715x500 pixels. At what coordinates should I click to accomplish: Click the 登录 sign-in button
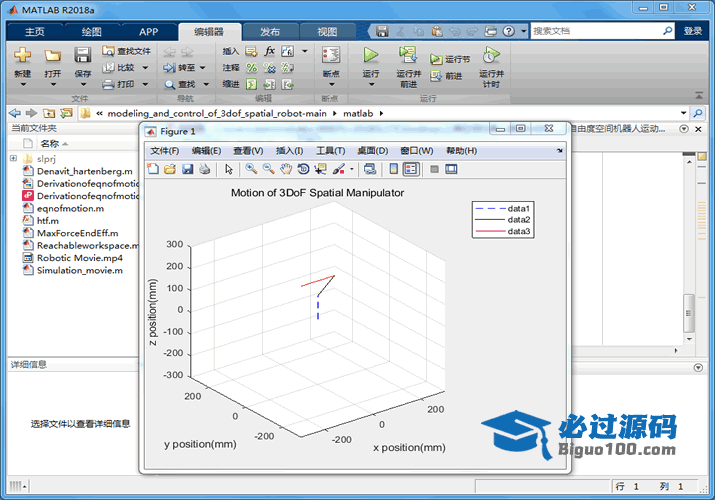pos(693,31)
